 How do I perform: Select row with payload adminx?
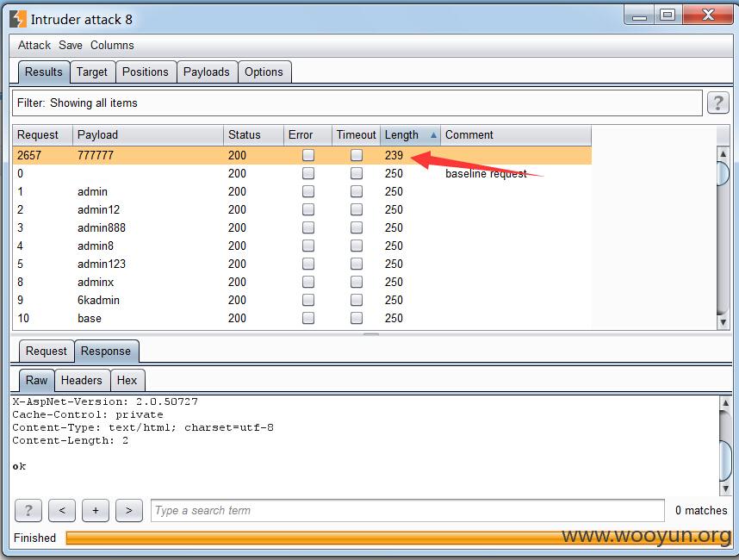pyautogui.click(x=301, y=282)
